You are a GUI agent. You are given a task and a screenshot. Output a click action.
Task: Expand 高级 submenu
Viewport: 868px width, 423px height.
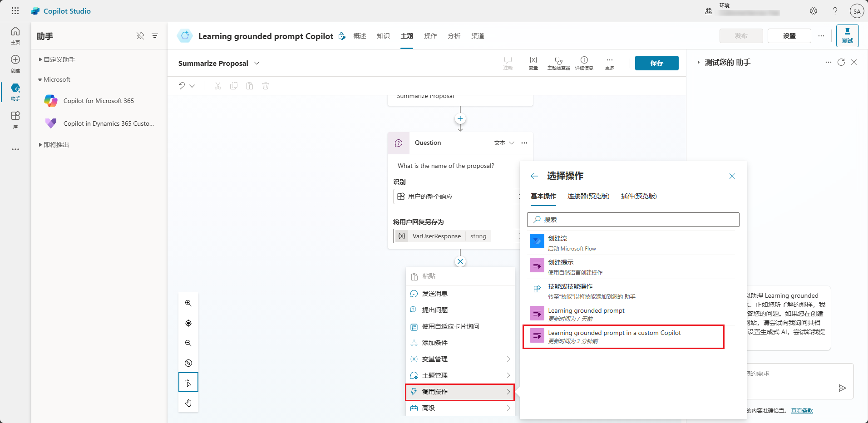(460, 408)
